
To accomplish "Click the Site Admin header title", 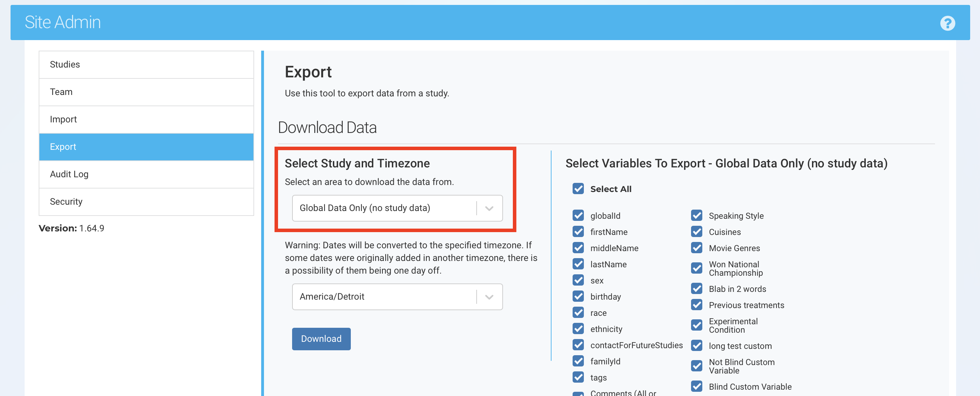I will coord(63,23).
